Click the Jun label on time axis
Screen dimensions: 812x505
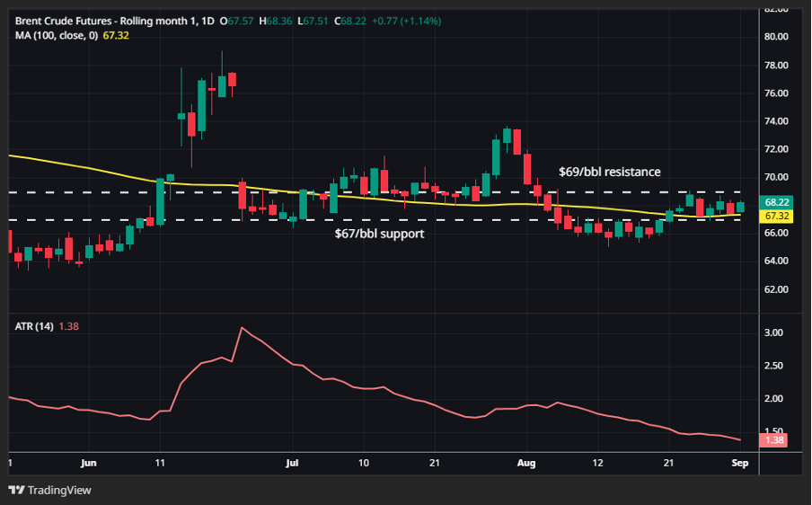88,463
